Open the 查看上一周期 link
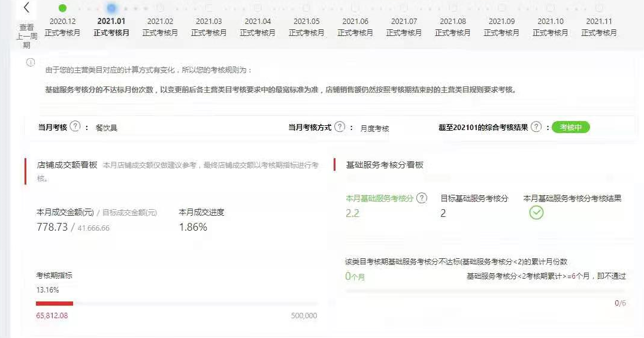Screen dimensions: 644x338 [27, 36]
